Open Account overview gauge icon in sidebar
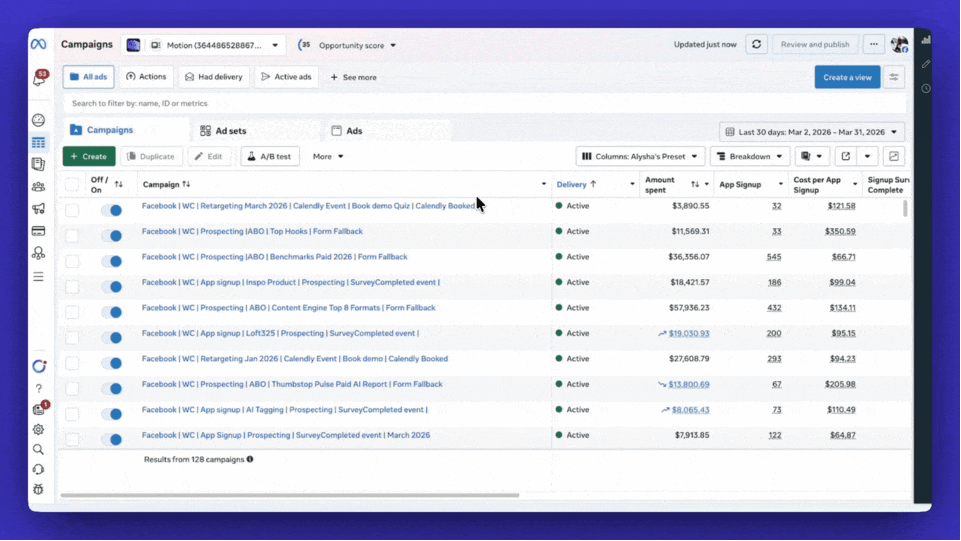The height and width of the screenshot is (541, 961). pos(39,119)
